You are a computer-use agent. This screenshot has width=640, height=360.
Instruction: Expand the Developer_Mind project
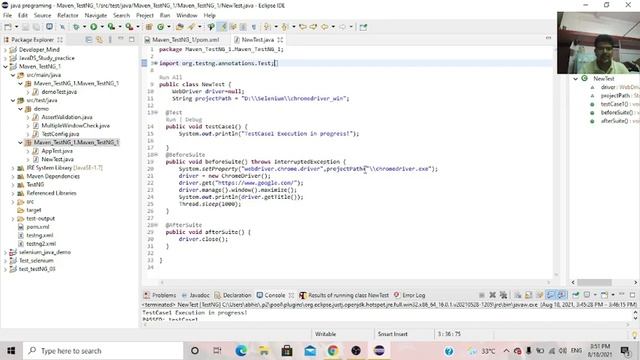(x=5, y=50)
